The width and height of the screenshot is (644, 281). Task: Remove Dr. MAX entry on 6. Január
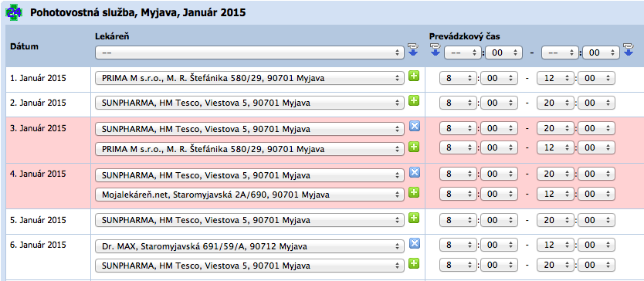click(x=414, y=244)
